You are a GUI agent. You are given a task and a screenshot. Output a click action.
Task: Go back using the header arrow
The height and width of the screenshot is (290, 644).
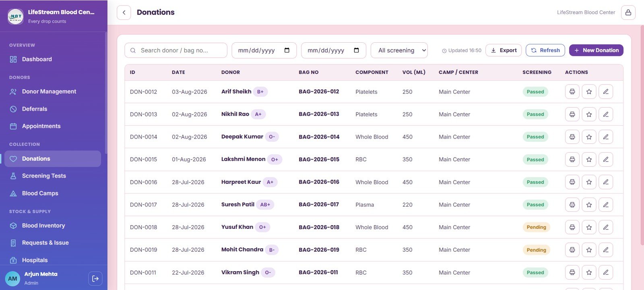point(124,12)
